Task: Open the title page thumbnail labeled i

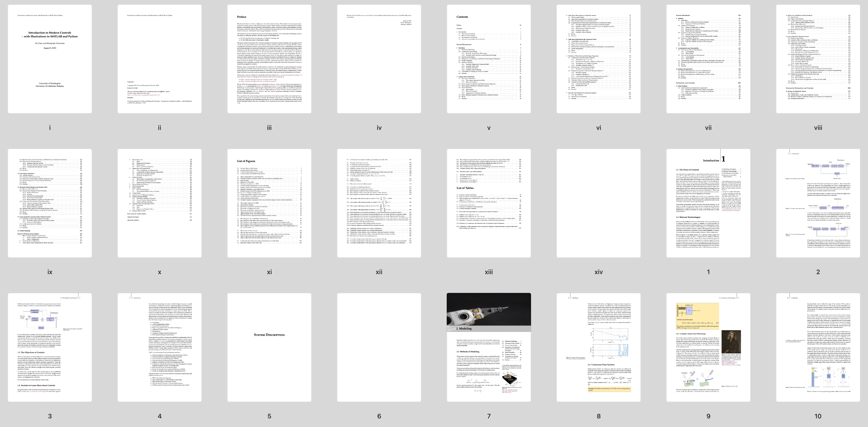Action: pos(50,59)
